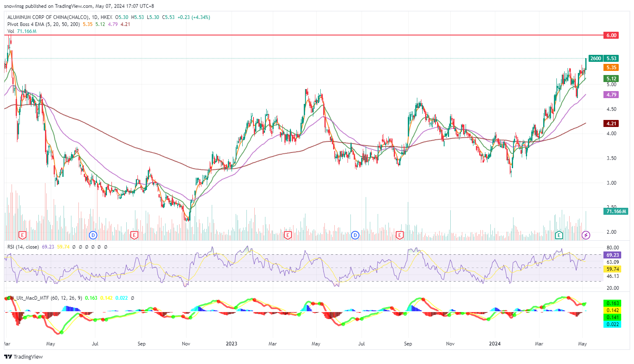
Task: Click the Vol indicator legend
Action: tap(11, 31)
